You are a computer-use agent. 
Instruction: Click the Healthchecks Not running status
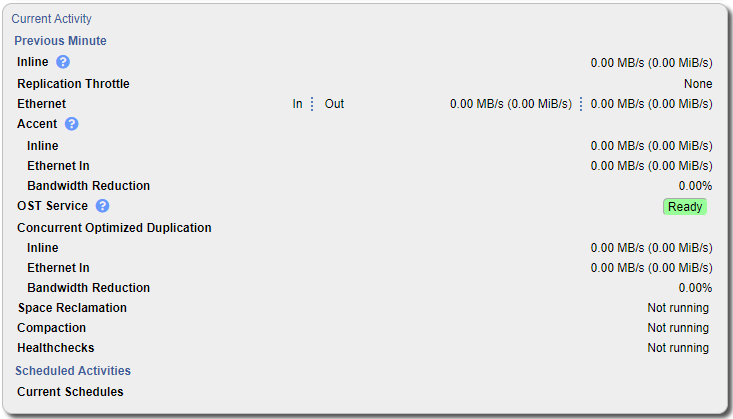[x=677, y=348]
